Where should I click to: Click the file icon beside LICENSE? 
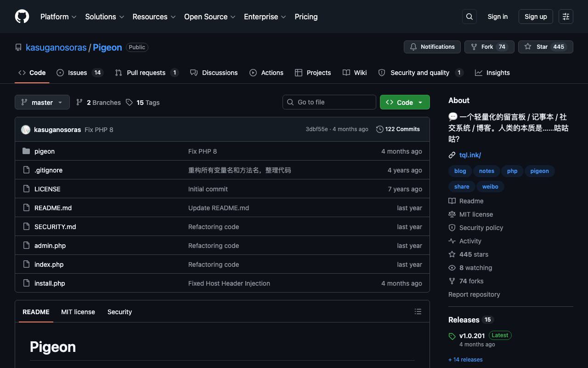(26, 189)
